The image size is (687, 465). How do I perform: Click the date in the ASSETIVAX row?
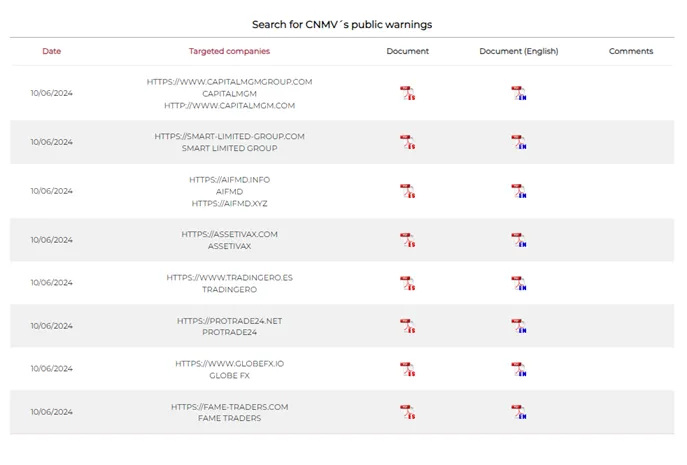click(x=52, y=240)
